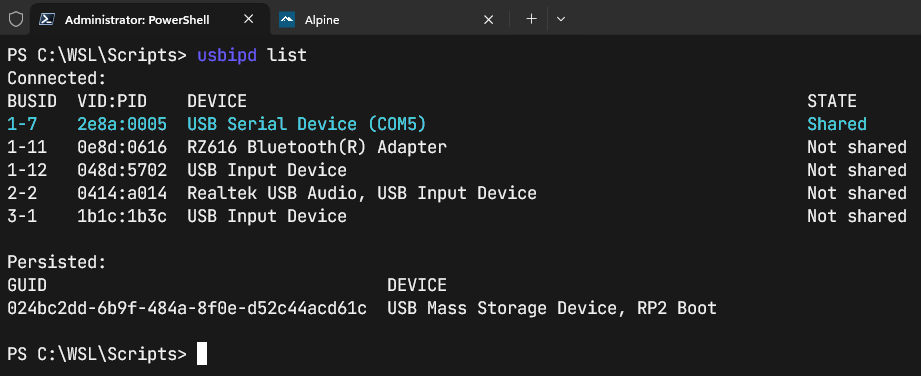Click the 'Connected:' heading
The width and height of the screenshot is (921, 376).
point(57,78)
